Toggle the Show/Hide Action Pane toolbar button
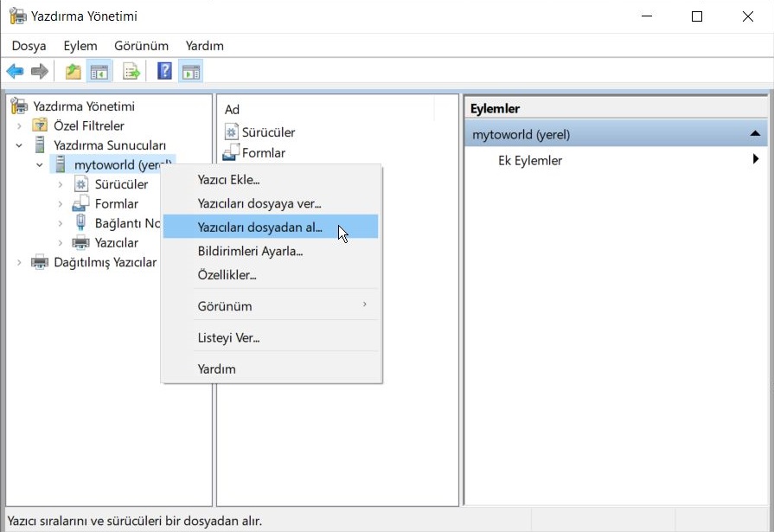Image resolution: width=774 pixels, height=532 pixels. [x=190, y=72]
